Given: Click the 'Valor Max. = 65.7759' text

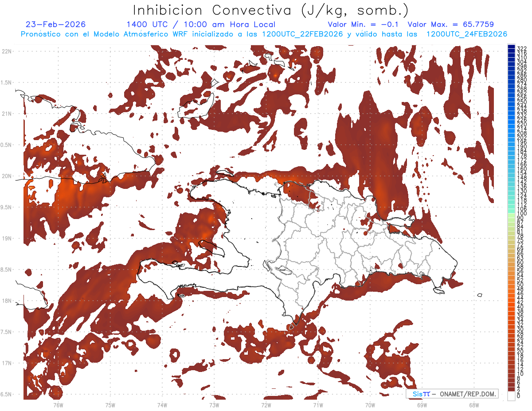Looking at the screenshot, I should [450, 25].
